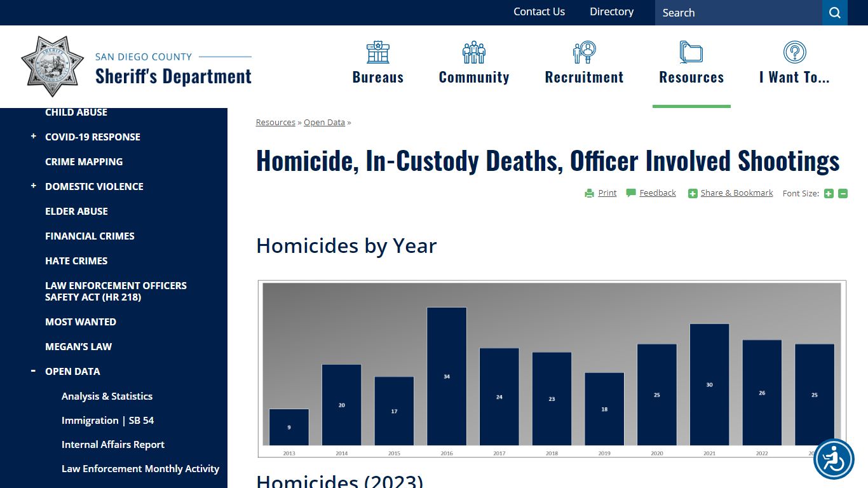The width and height of the screenshot is (868, 488).
Task: Collapse the Open Data submenu
Action: pos(33,370)
